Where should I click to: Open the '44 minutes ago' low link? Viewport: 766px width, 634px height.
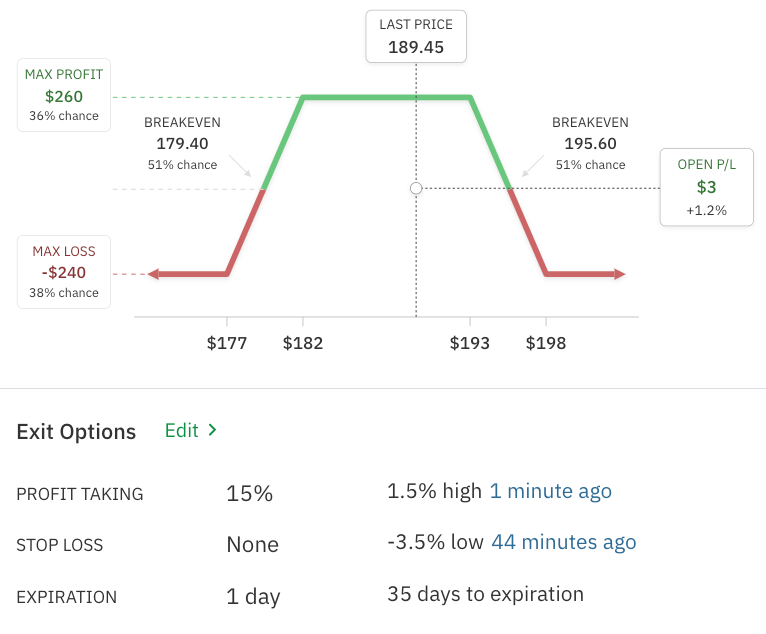[x=563, y=542]
